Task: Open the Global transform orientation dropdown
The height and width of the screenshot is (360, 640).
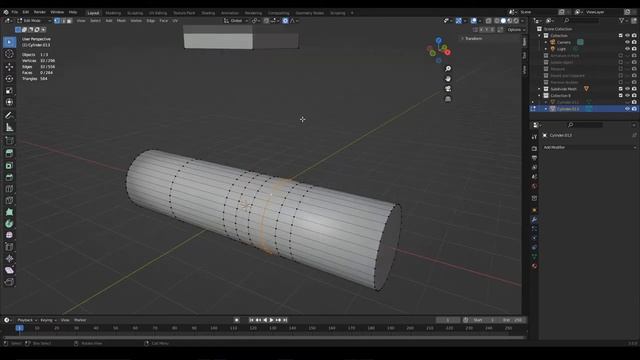Action: pos(236,20)
